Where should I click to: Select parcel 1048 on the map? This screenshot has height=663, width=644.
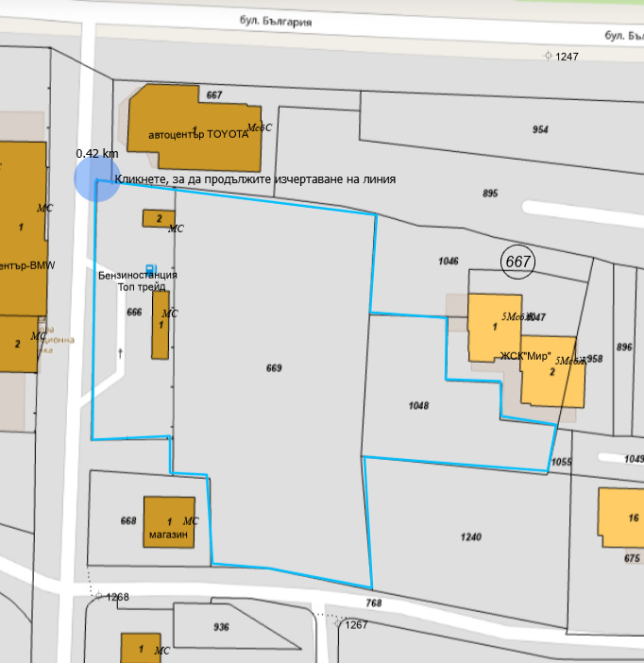(x=419, y=405)
